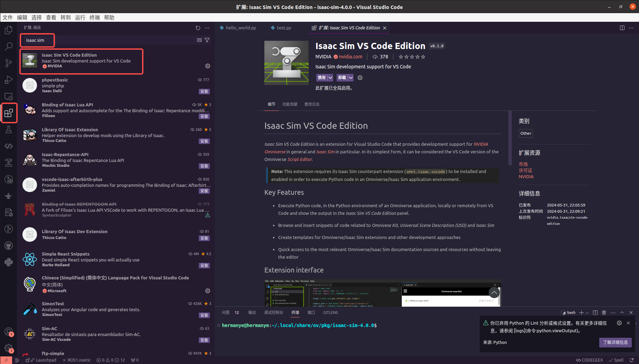Open the 许可证 license link
The width and height of the screenshot is (639, 364).
tap(525, 171)
